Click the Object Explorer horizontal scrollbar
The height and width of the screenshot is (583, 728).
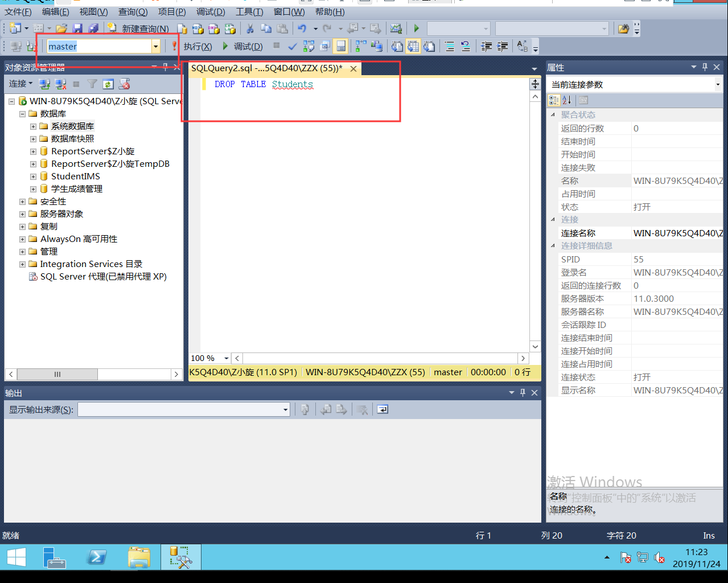tap(93, 374)
